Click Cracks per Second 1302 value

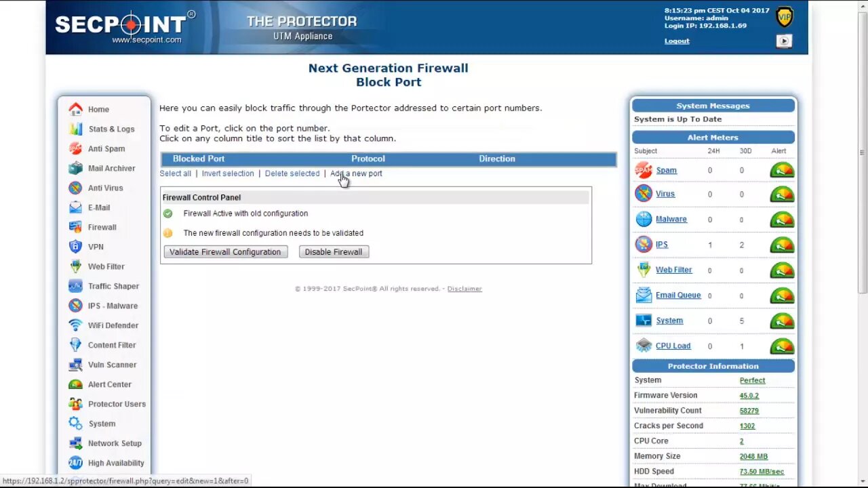click(x=747, y=426)
